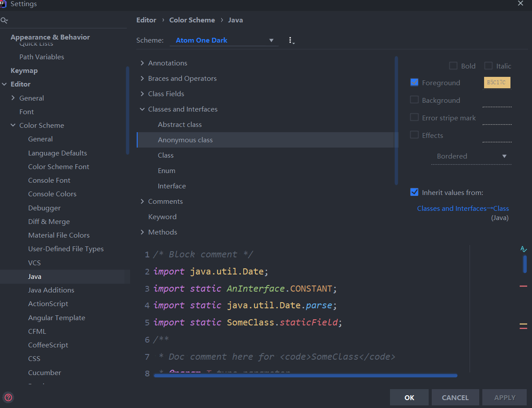Click the foreground color swatch B5C17C
Viewport: 532px width, 408px height.
point(497,83)
